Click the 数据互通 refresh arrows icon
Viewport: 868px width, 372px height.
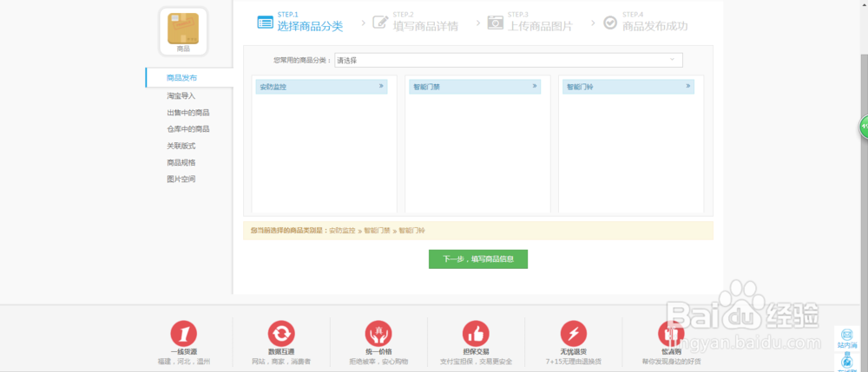pos(281,334)
